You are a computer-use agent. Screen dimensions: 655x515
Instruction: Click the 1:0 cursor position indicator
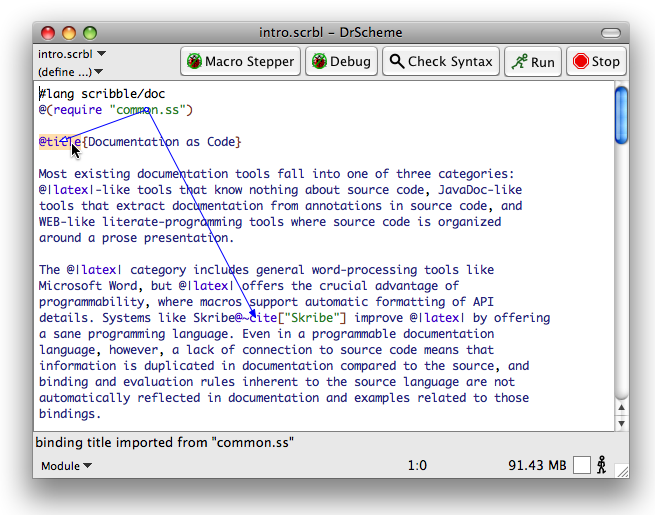(417, 466)
